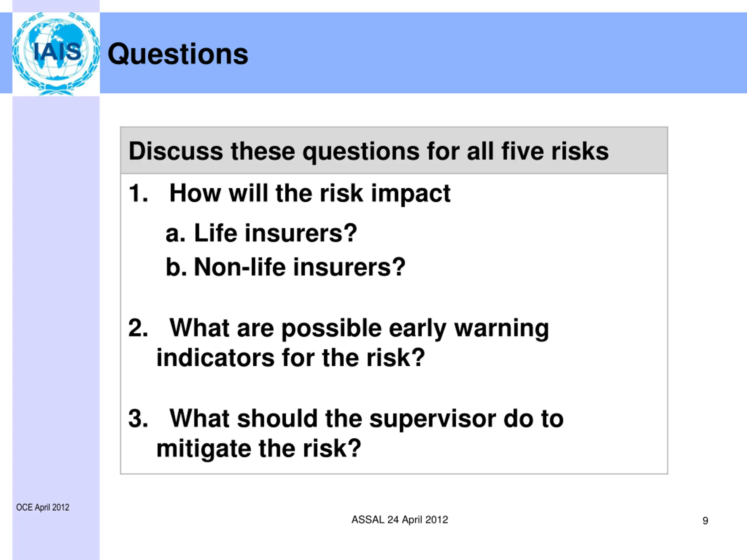This screenshot has width=747, height=560.
Task: Click 'mitigate the risk?' text
Action: (259, 449)
